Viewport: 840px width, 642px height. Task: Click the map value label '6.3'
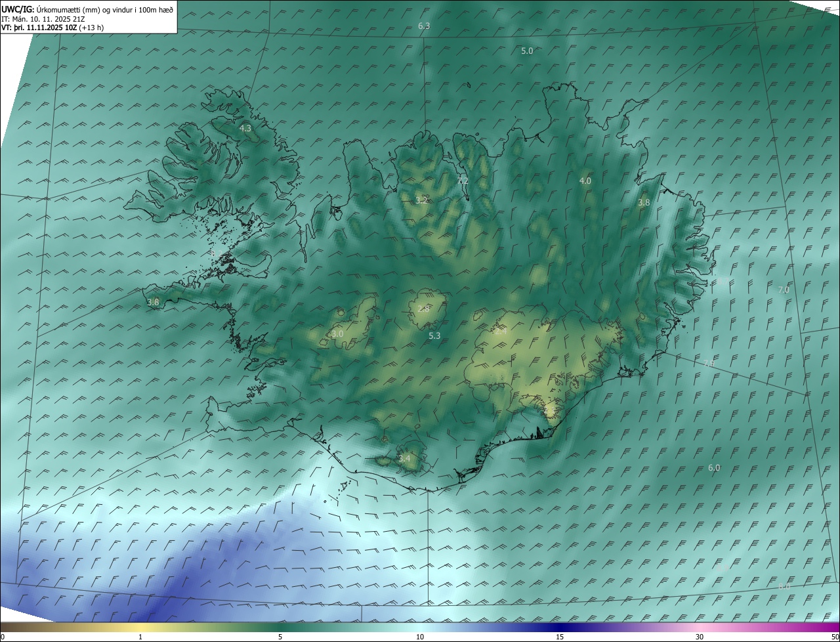pyautogui.click(x=424, y=26)
